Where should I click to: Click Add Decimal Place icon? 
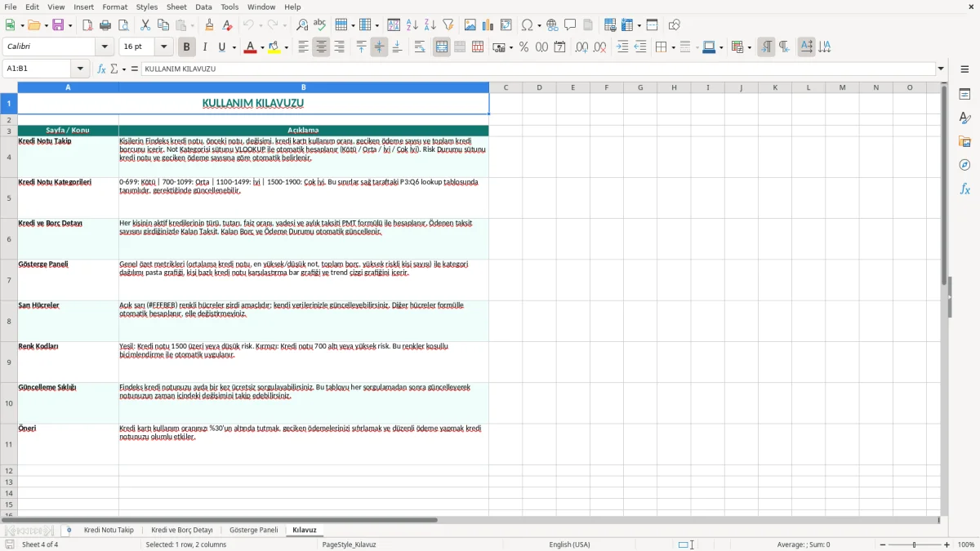[582, 47]
